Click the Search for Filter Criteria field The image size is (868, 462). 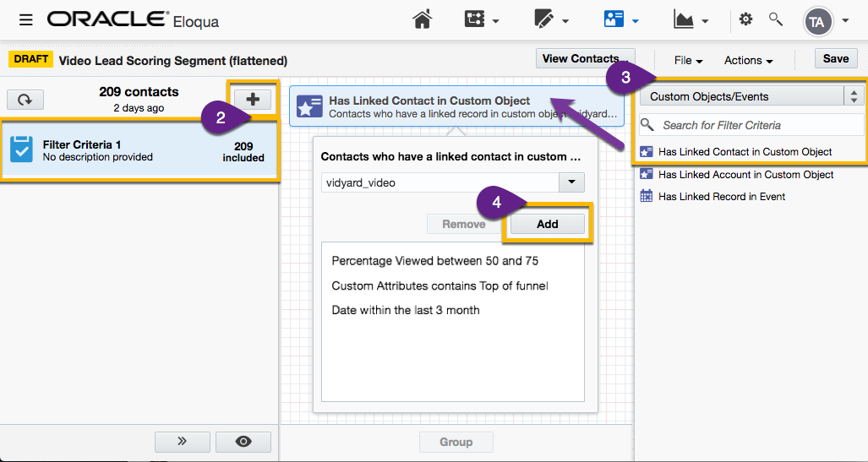click(x=751, y=126)
